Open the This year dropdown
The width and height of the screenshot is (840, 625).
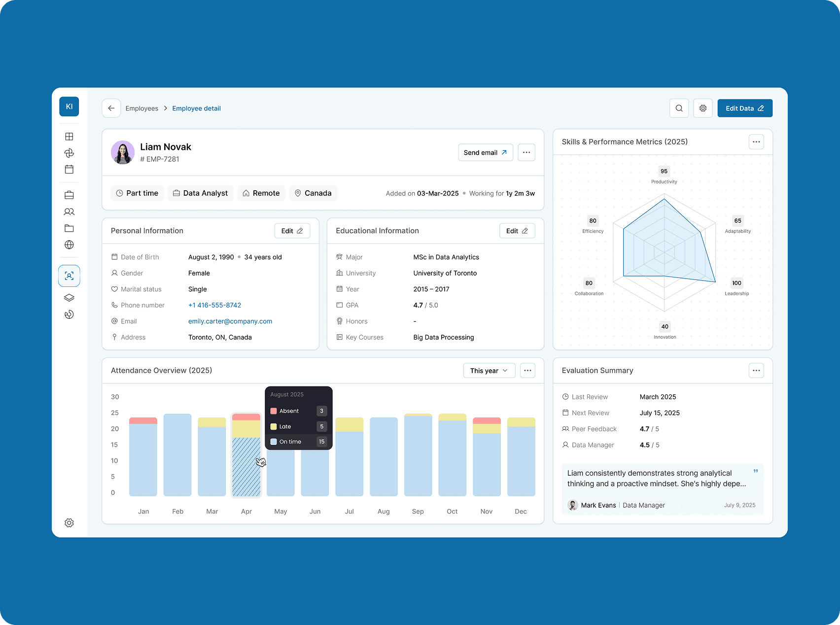click(x=489, y=371)
